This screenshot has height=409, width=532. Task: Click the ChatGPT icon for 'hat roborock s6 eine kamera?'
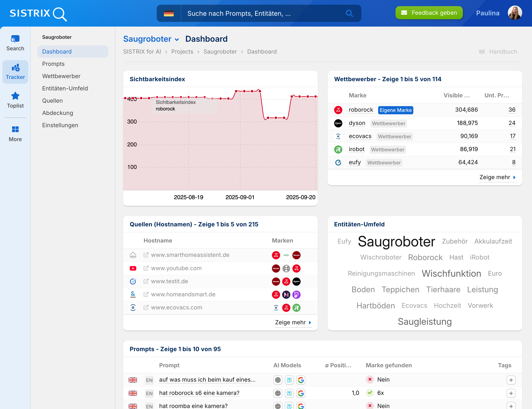[278, 393]
